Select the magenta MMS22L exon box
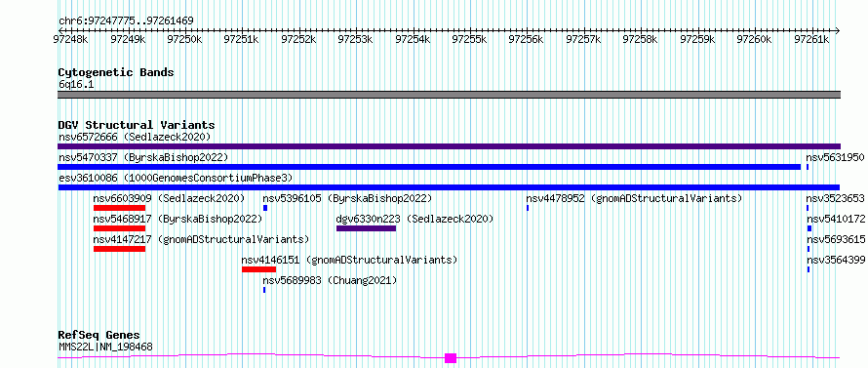The height and width of the screenshot is (368, 868). click(x=451, y=358)
